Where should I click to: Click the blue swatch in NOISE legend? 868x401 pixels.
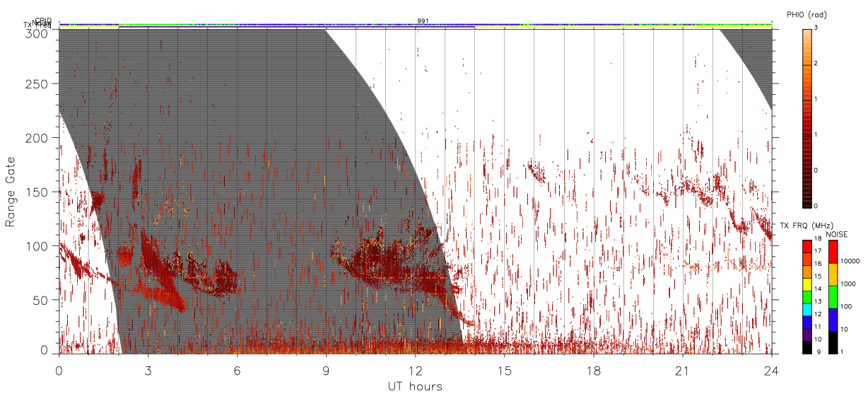click(833, 320)
